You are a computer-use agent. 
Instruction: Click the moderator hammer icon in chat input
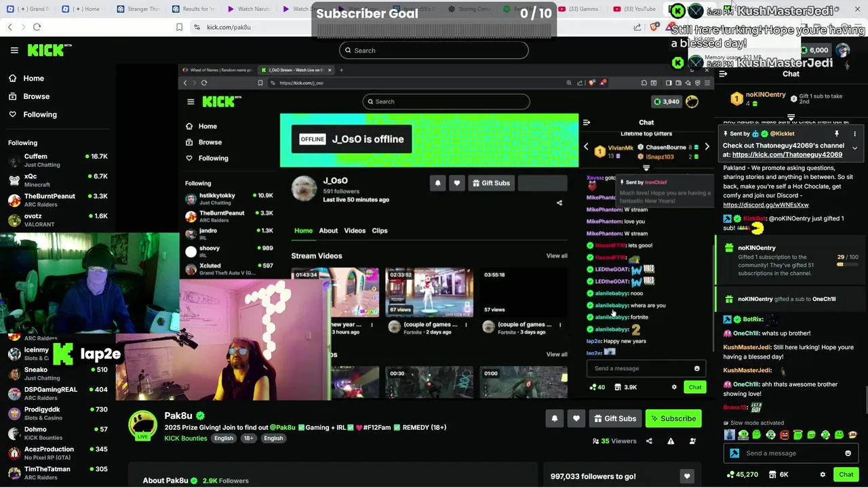point(735,453)
